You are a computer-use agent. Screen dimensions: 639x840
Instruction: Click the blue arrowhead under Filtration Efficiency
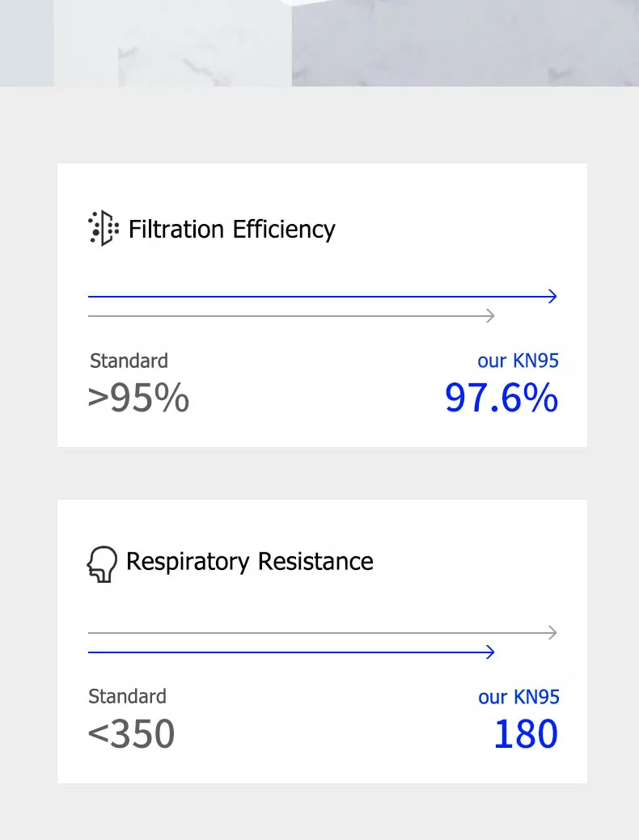point(552,297)
